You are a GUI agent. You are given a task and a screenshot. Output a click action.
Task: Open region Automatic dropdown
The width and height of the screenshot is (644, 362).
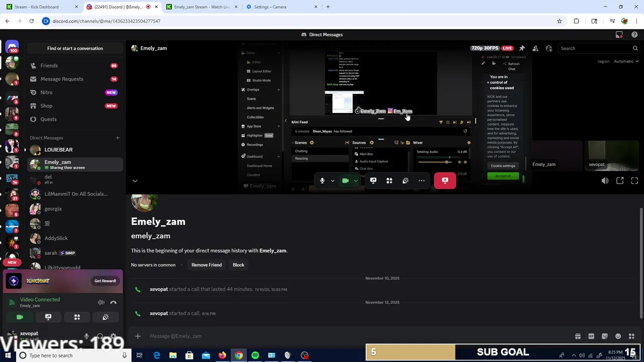[x=626, y=61]
